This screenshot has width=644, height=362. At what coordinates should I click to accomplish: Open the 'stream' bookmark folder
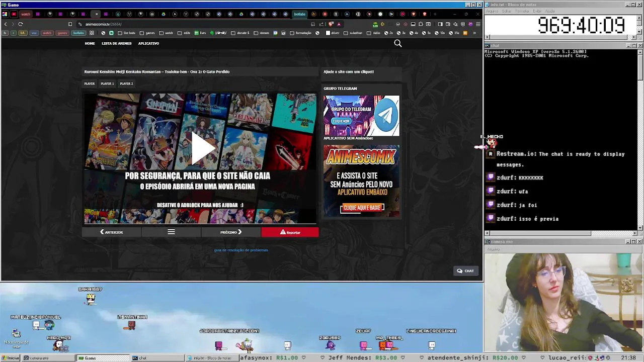[262, 33]
